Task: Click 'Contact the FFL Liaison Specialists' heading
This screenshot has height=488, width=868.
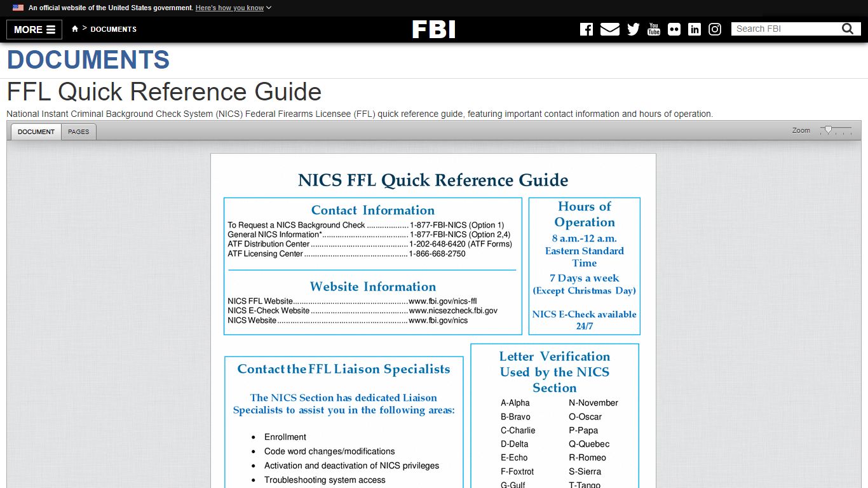Action: point(344,369)
